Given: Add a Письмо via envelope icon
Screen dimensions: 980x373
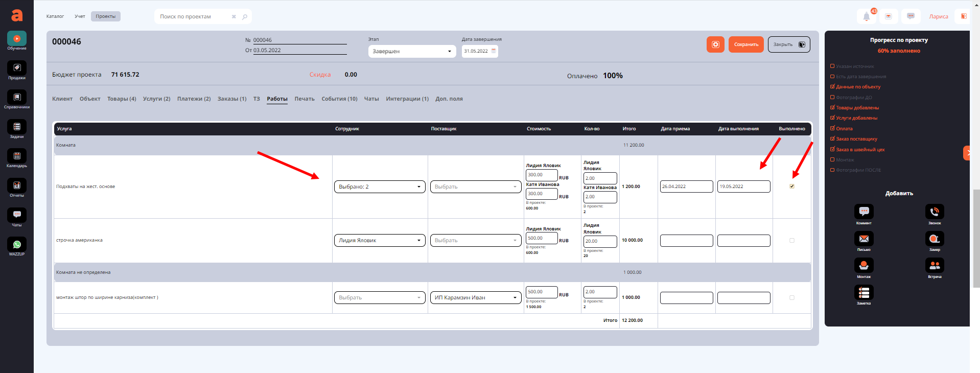Looking at the screenshot, I should click(x=864, y=239).
